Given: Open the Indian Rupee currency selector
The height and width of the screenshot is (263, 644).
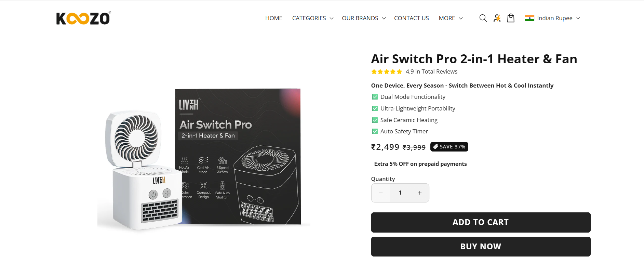Looking at the screenshot, I should (553, 18).
